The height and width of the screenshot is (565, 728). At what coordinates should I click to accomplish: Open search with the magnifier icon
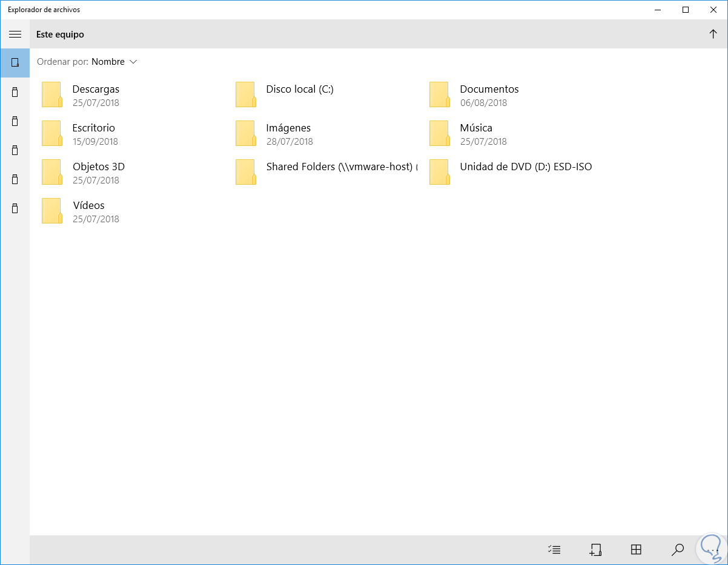coord(678,550)
